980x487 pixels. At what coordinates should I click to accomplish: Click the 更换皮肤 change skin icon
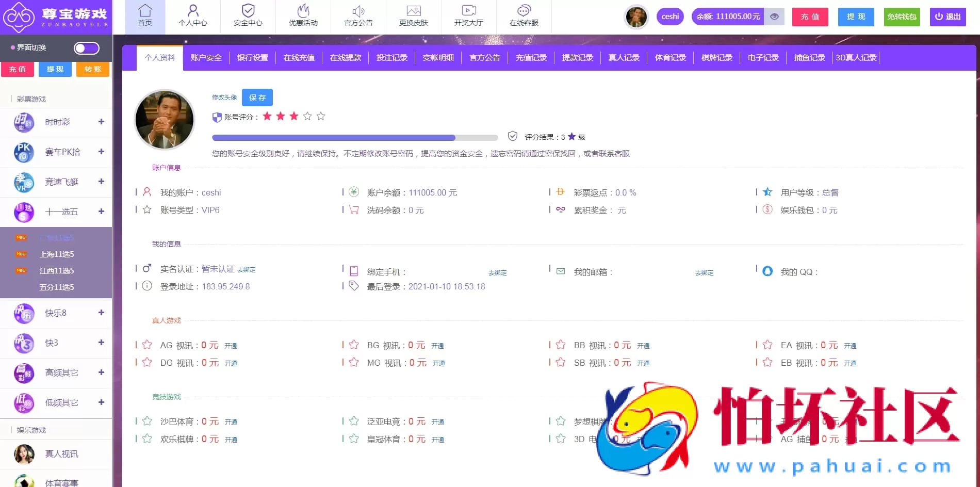(414, 15)
